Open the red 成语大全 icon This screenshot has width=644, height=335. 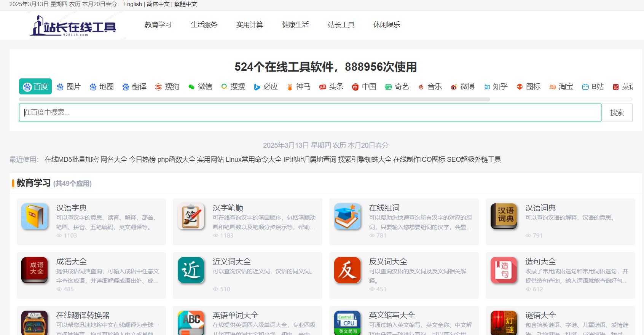pos(35,270)
